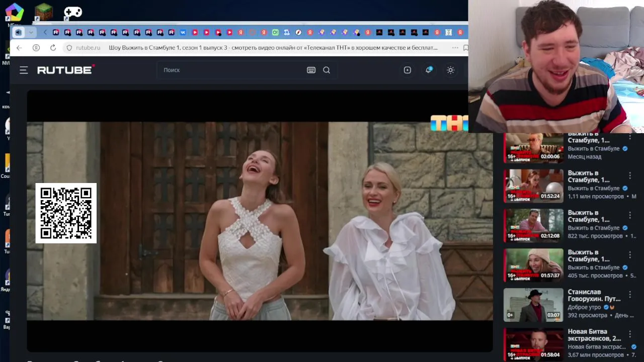Click the QR code in the video
644x362 pixels.
(x=66, y=213)
